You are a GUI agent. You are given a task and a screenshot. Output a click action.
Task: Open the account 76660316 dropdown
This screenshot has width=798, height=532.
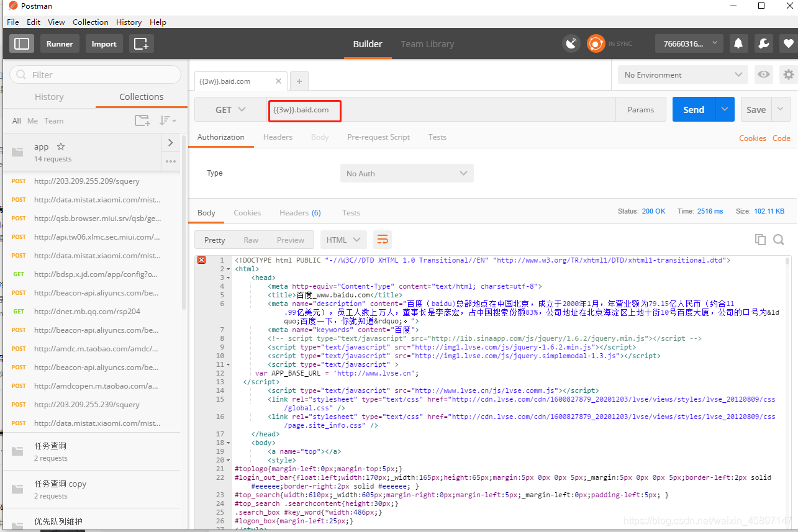point(689,43)
